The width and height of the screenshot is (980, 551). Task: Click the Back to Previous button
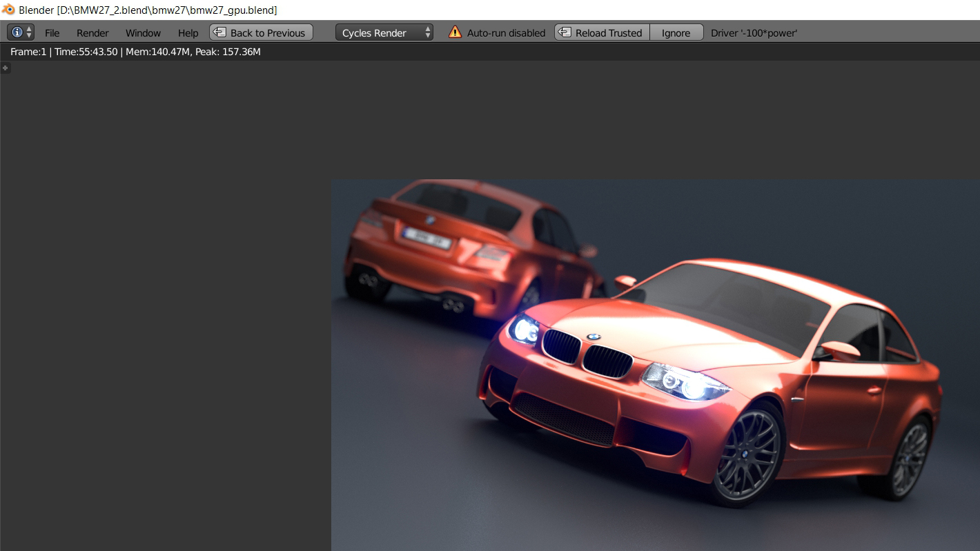pyautogui.click(x=262, y=32)
